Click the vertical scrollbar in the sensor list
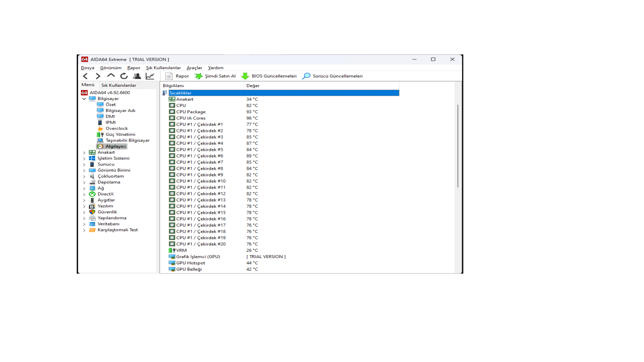The width and height of the screenshot is (644, 362). click(x=458, y=146)
